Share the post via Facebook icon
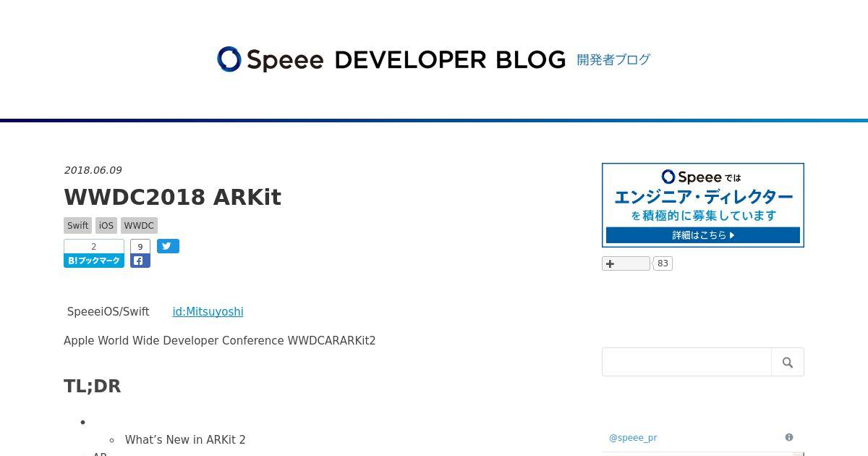Screen dimensions: 868x456 tap(140, 261)
